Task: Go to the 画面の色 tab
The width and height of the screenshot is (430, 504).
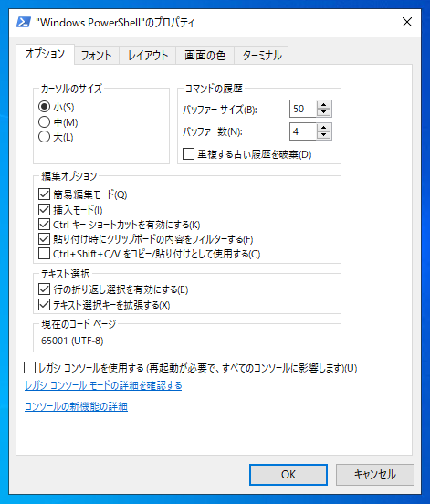Action: 205,56
